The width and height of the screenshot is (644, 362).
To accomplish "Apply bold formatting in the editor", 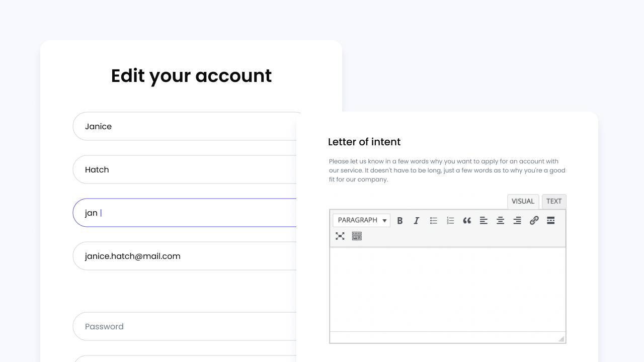I will (400, 220).
